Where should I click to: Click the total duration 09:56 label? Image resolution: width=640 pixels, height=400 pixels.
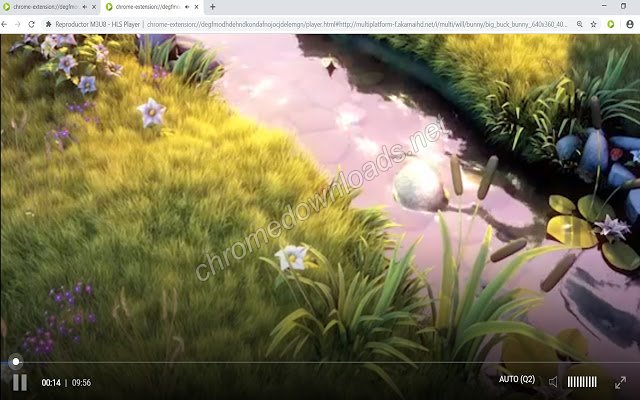click(81, 383)
